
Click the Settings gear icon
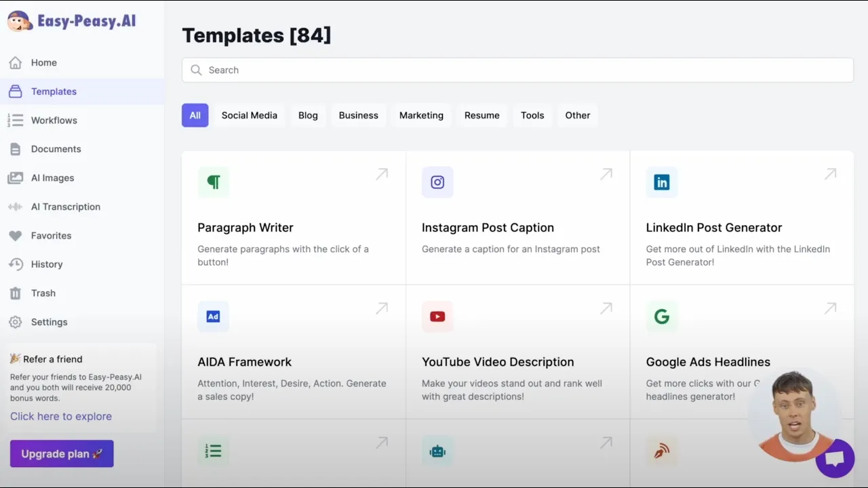coord(15,322)
